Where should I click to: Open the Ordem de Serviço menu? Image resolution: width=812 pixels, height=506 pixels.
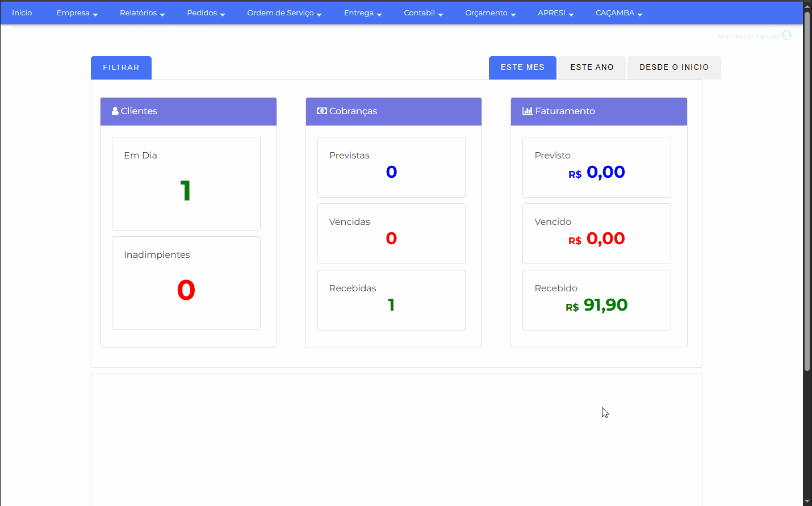[x=284, y=13]
